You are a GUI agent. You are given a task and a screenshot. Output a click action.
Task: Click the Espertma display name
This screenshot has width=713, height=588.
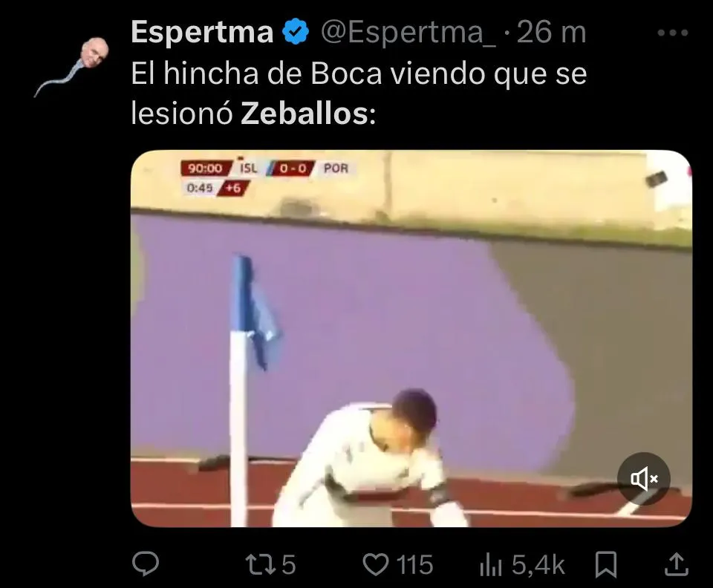tap(202, 33)
